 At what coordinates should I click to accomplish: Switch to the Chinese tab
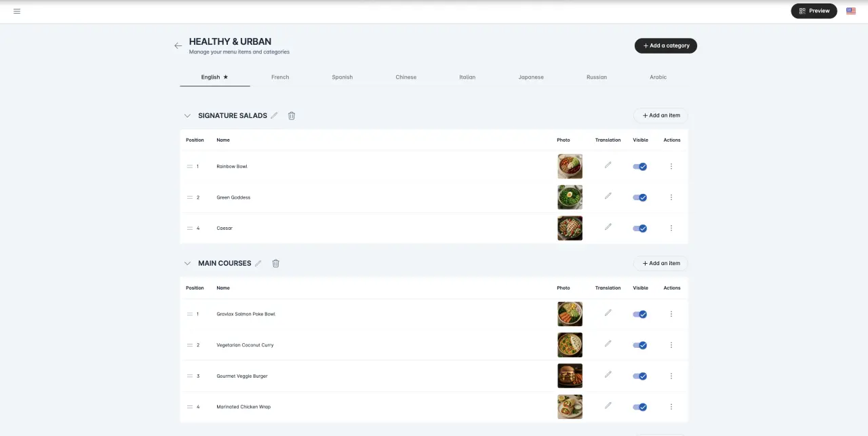(x=406, y=77)
